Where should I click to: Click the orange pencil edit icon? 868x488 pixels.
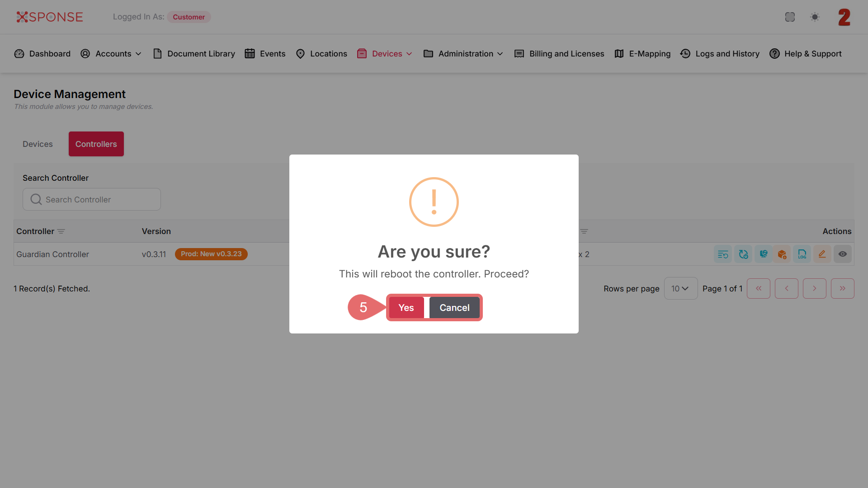point(822,254)
